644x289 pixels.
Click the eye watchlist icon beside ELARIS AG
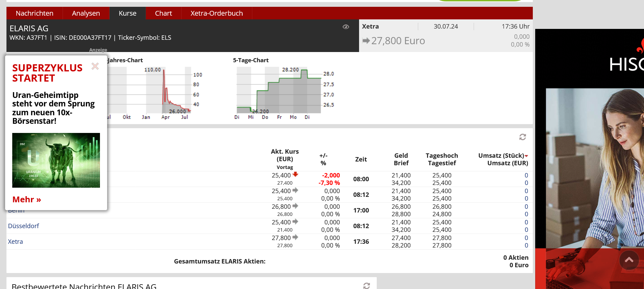click(346, 27)
